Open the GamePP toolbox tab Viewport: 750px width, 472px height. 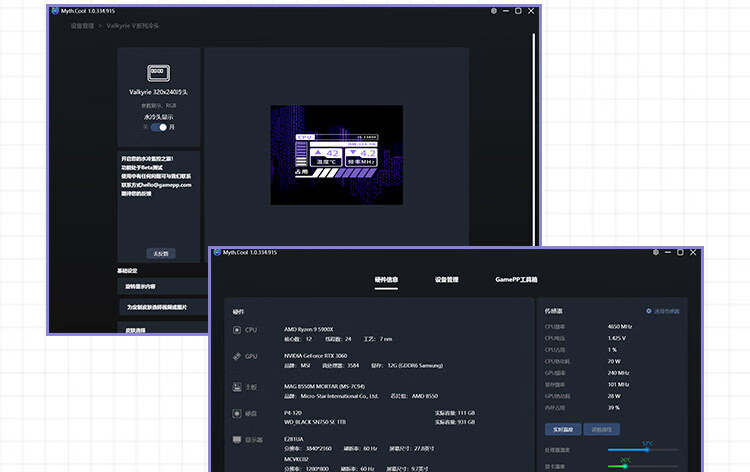click(516, 280)
